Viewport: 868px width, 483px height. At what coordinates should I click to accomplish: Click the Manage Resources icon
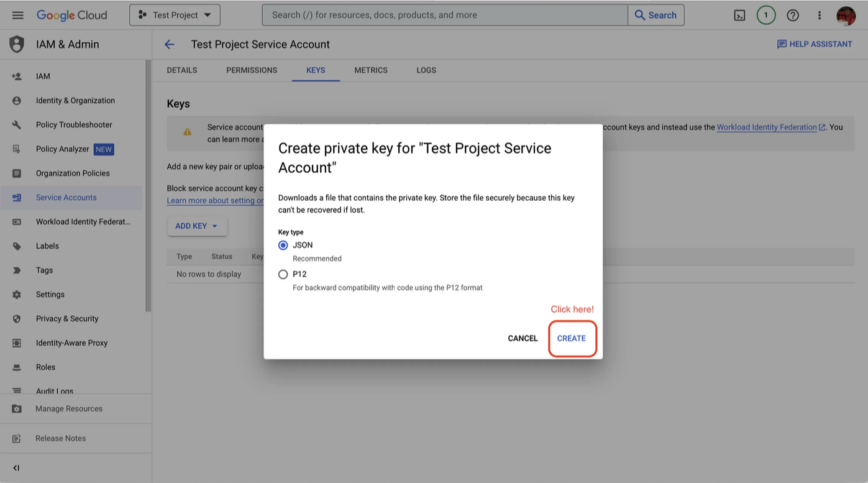(x=17, y=409)
